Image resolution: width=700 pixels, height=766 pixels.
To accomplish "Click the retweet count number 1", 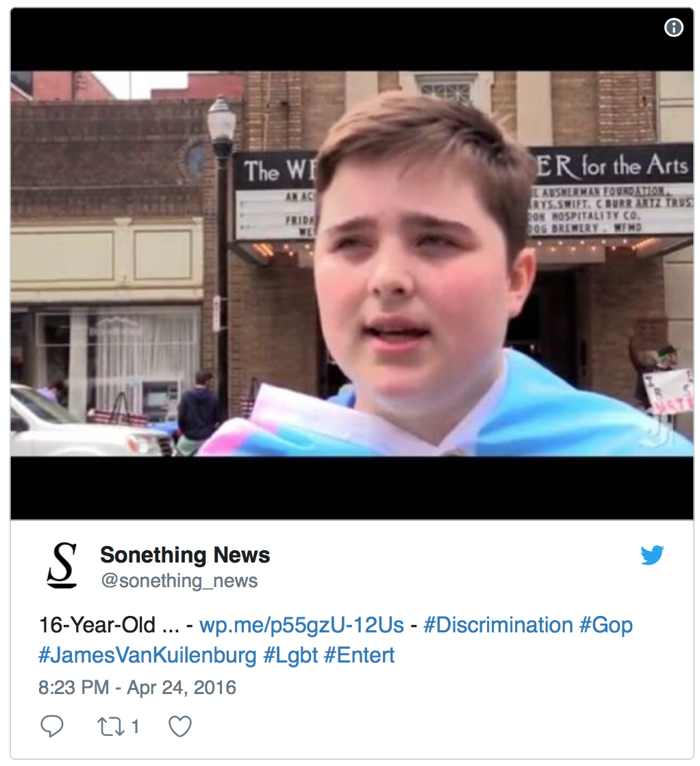I will [136, 726].
